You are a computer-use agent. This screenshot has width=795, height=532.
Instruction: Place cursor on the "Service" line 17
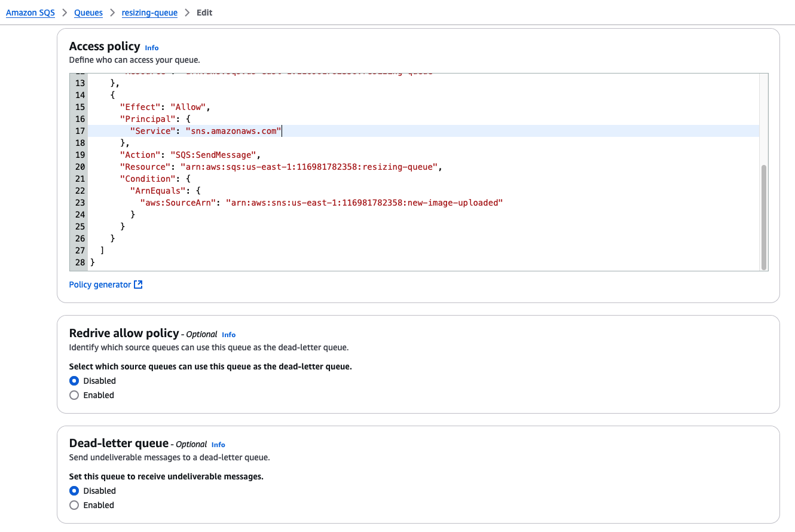[424, 131]
